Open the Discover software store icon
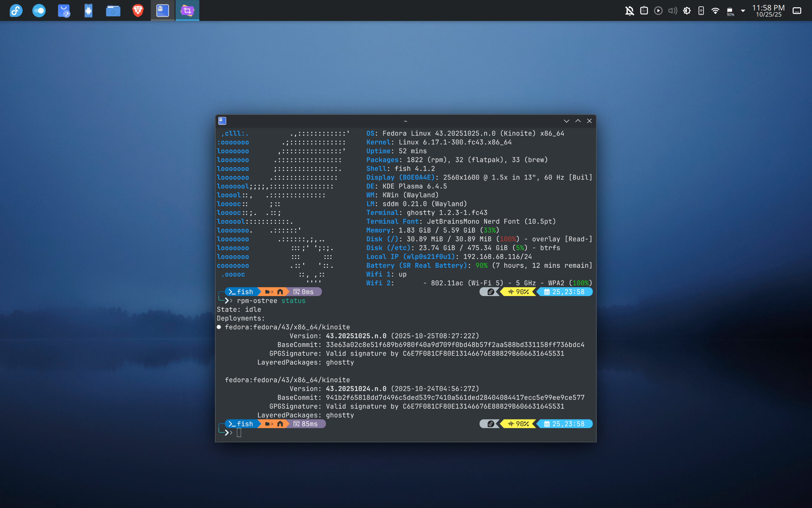This screenshot has height=508, width=812. pos(64,10)
